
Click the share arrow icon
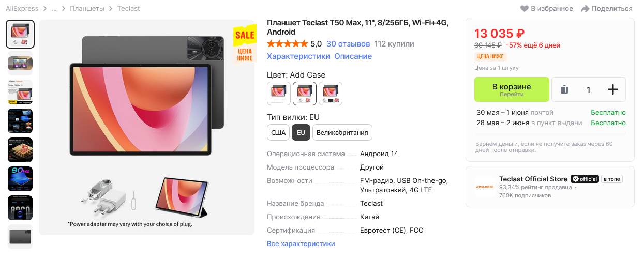tap(586, 9)
